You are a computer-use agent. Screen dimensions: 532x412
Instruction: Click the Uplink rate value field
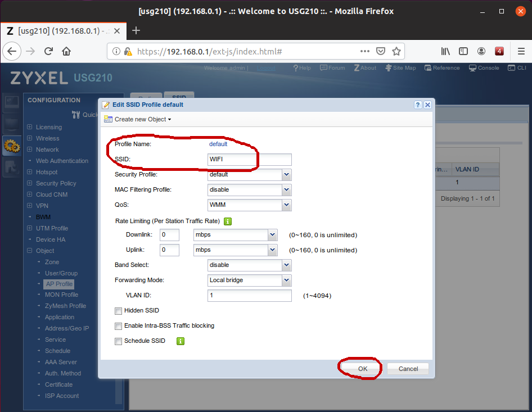coord(169,250)
